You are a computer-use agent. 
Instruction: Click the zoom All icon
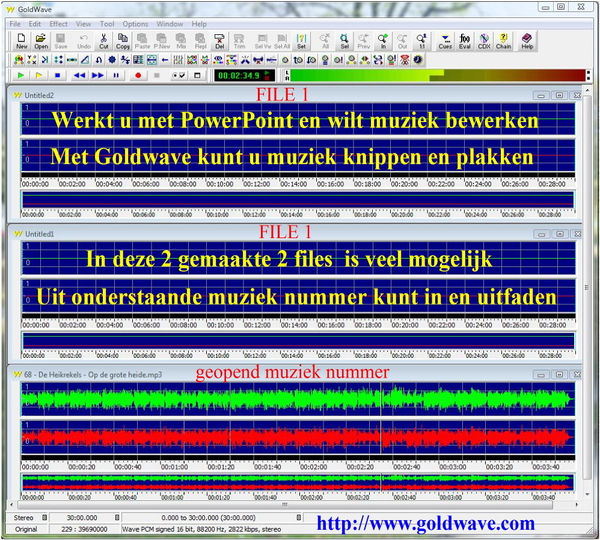325,41
